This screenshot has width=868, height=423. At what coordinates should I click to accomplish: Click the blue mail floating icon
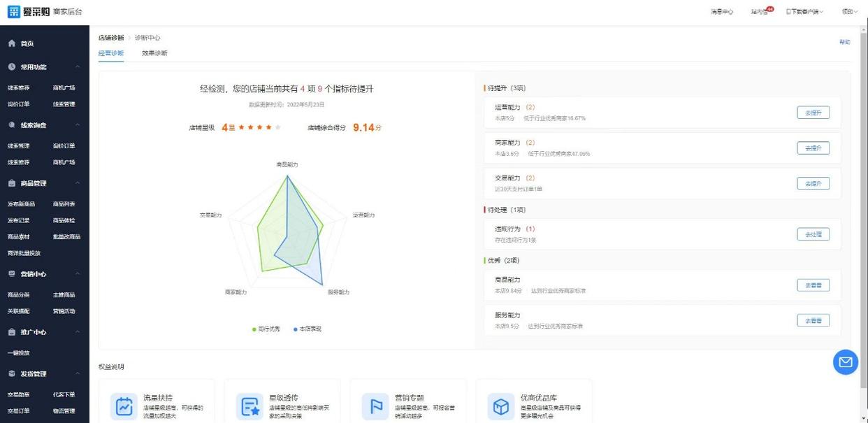(845, 362)
